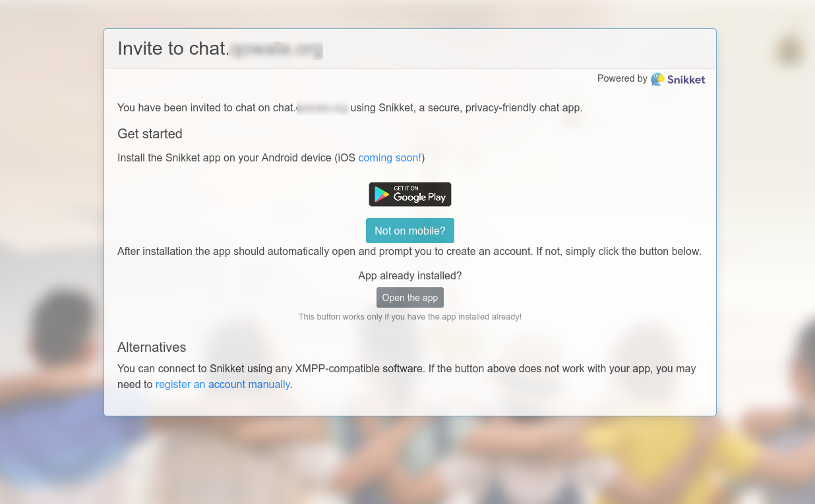Click the Snikket wordmark next to Powered by

pos(686,80)
